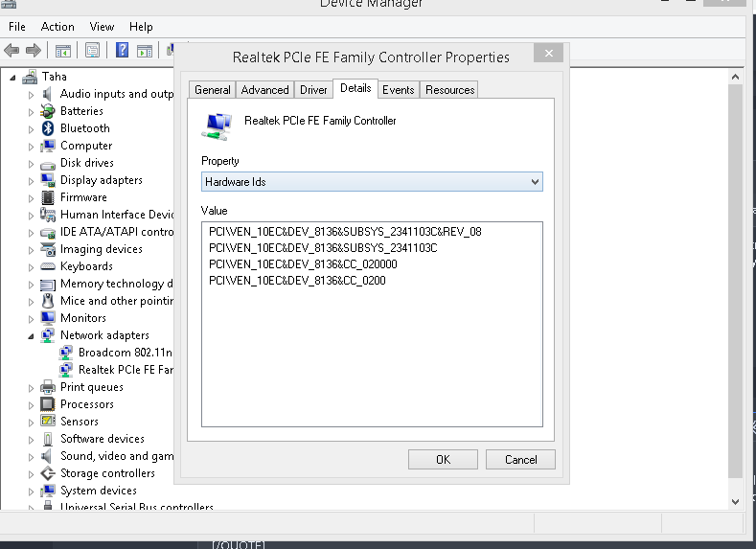The width and height of the screenshot is (756, 549).
Task: Click the Back arrow toolbar icon
Action: click(11, 51)
